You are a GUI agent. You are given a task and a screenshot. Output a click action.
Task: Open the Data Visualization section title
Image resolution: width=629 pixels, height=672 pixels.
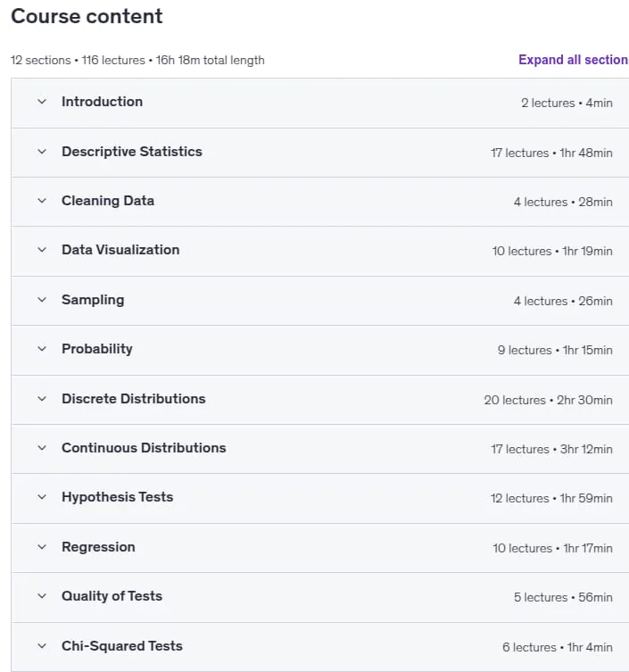coord(120,250)
